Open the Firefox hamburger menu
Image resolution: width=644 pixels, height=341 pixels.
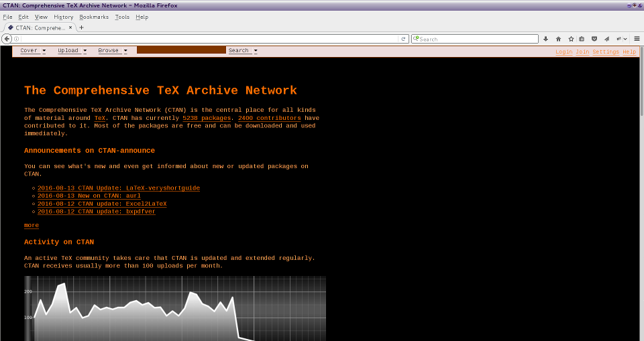tap(637, 39)
